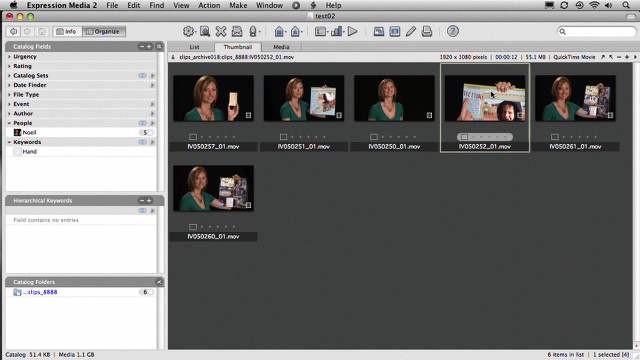Image resolution: width=640 pixels, height=360 pixels.
Task: Click the X-shaped delete icon in toolbar
Action: coord(221,31)
